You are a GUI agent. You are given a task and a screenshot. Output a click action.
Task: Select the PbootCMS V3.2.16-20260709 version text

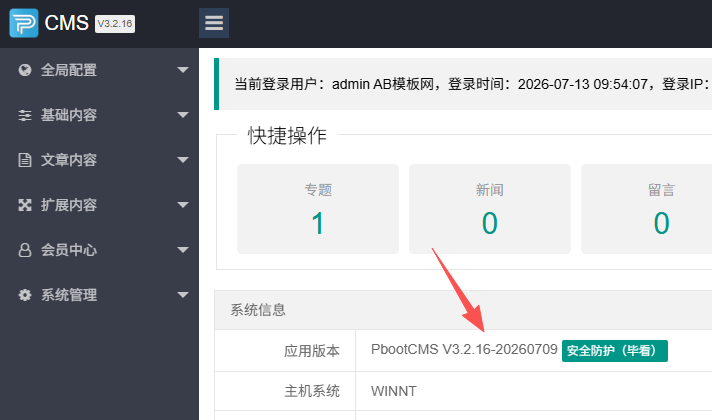pyautogui.click(x=464, y=350)
